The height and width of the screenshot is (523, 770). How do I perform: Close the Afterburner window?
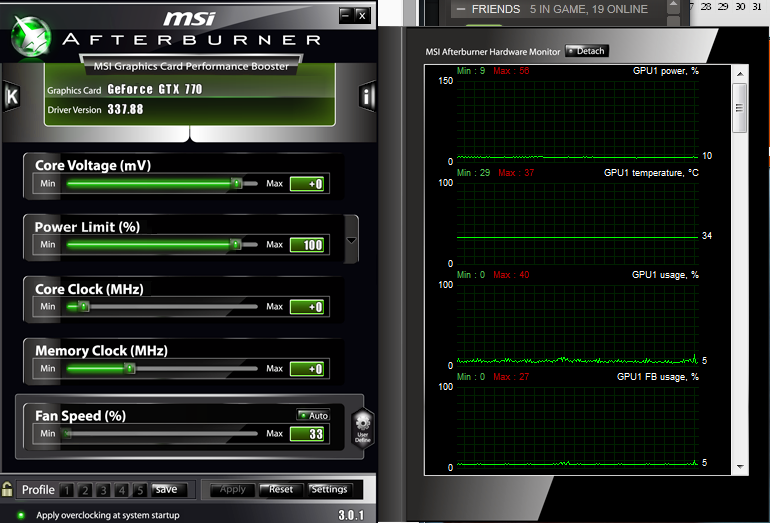(362, 15)
